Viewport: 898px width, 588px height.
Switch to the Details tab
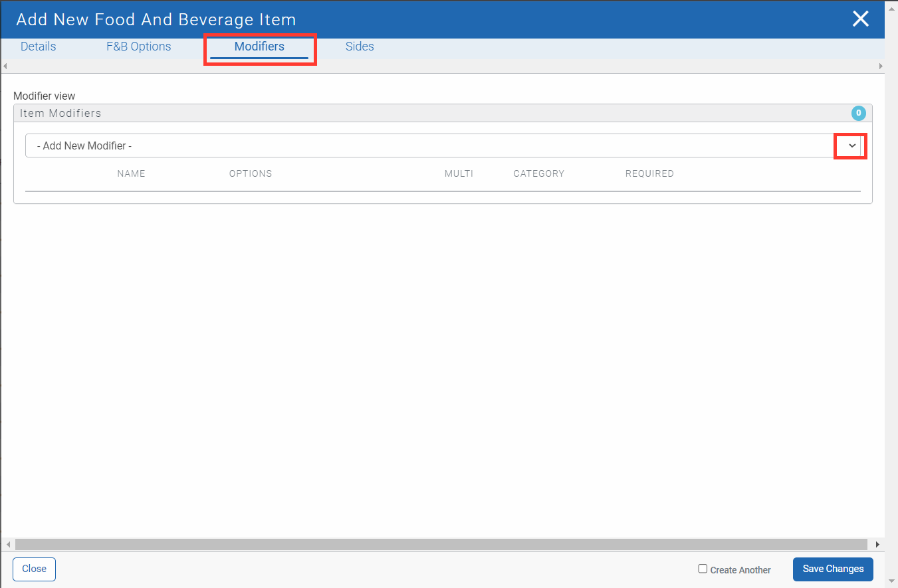(x=39, y=47)
